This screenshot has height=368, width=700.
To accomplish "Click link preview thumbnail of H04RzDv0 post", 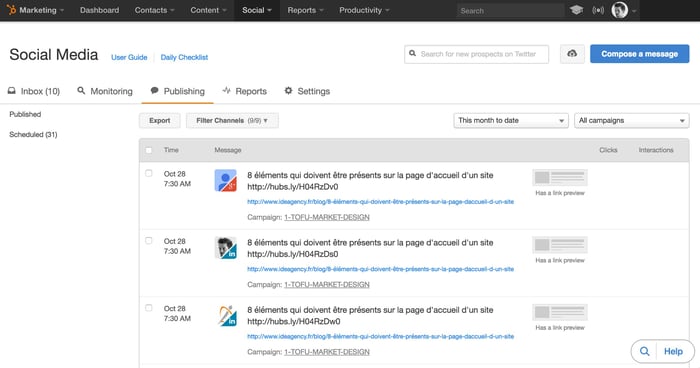I will pos(560,178).
